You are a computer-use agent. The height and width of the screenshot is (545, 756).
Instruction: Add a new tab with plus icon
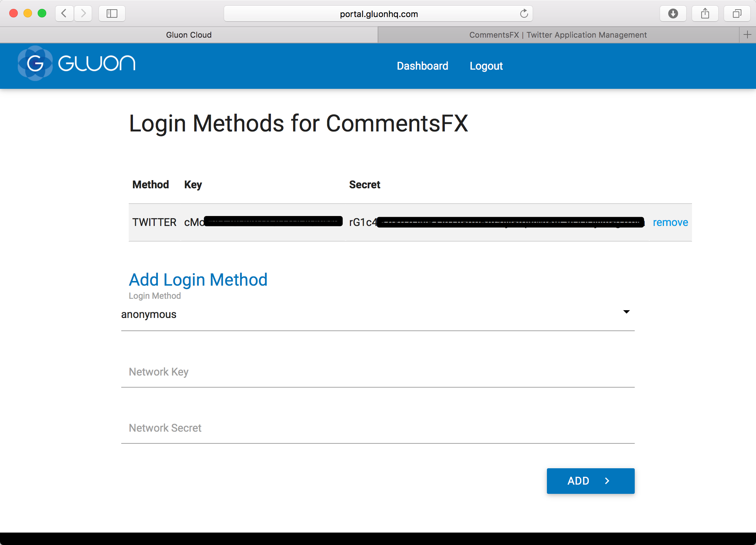(x=747, y=34)
